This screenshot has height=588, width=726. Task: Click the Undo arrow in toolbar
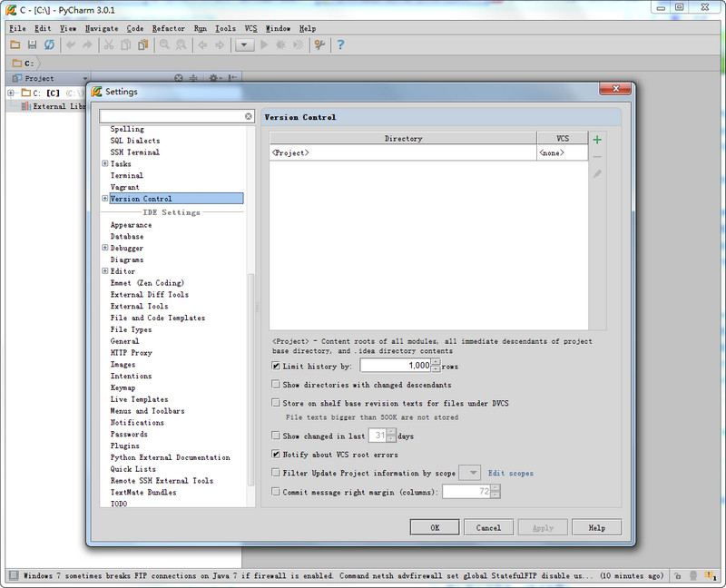click(71, 44)
